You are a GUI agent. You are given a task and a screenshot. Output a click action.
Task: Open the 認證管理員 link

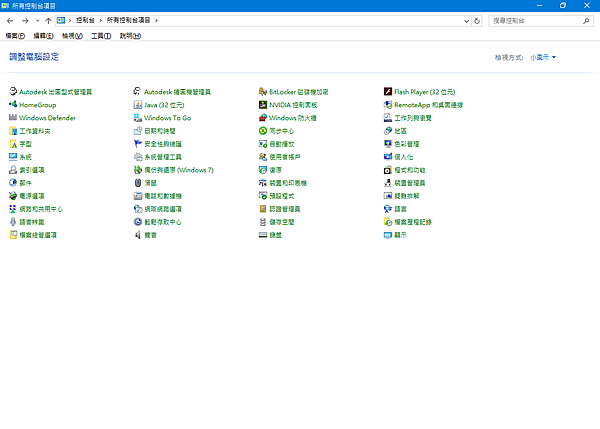pyautogui.click(x=285, y=209)
